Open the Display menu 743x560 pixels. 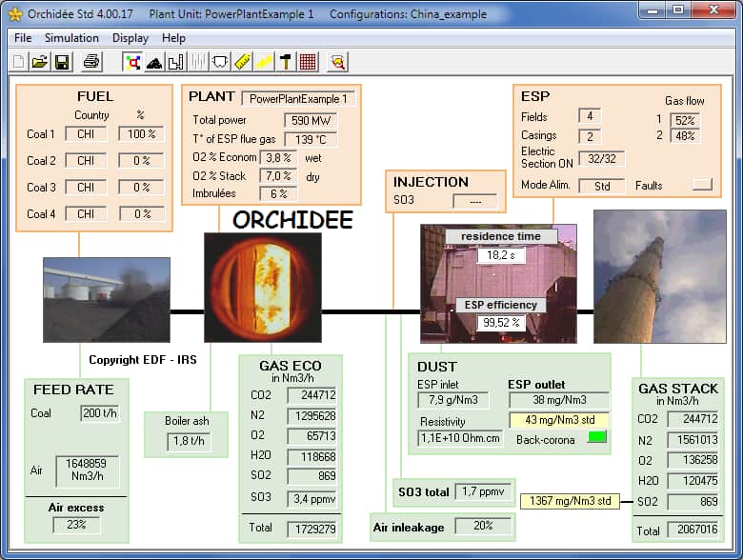click(131, 38)
